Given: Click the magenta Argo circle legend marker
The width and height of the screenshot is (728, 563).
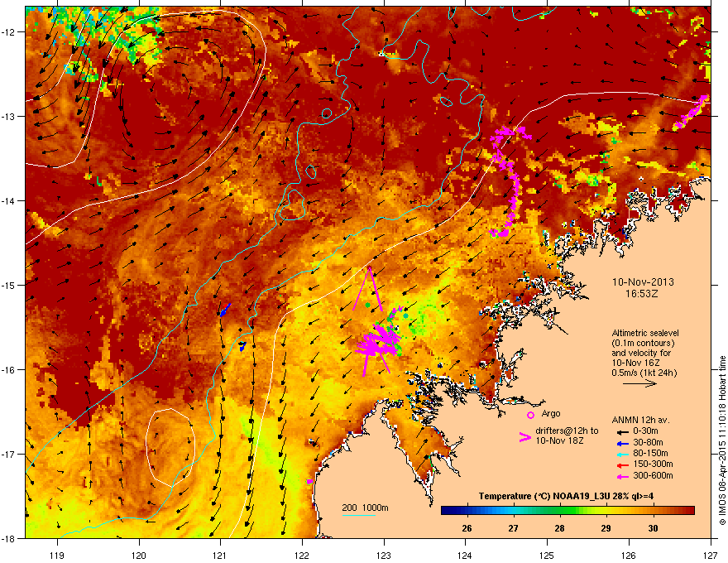Looking at the screenshot, I should (x=530, y=416).
